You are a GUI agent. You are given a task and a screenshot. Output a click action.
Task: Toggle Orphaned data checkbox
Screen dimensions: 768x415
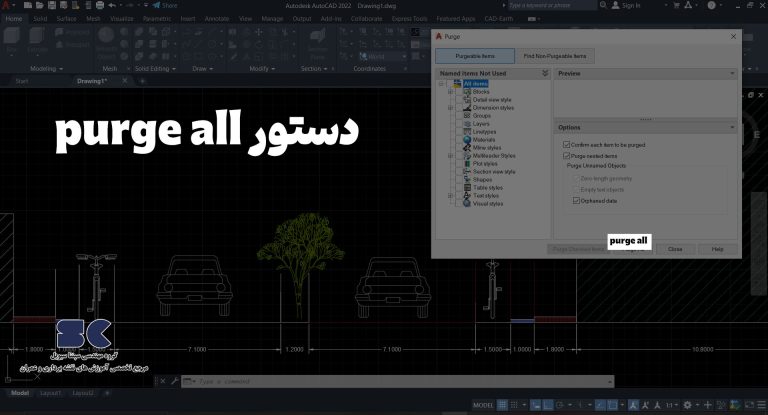coord(576,201)
